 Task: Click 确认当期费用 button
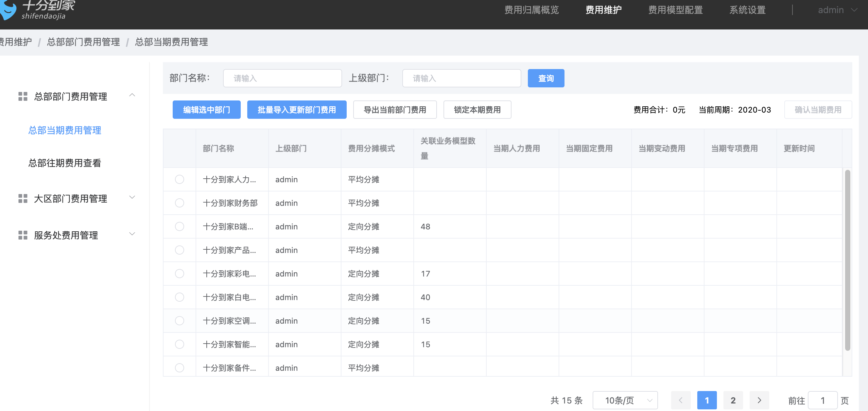818,110
